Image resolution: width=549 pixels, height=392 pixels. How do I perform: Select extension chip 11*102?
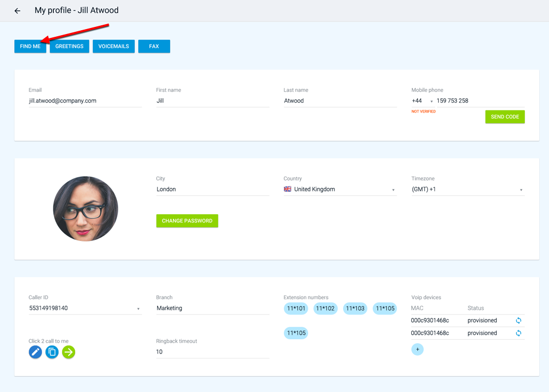click(x=325, y=309)
